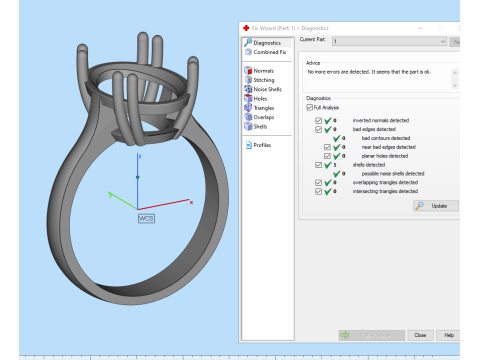480x360 pixels.
Task: Click the red cross Fix Wizard icon
Action: (x=246, y=28)
